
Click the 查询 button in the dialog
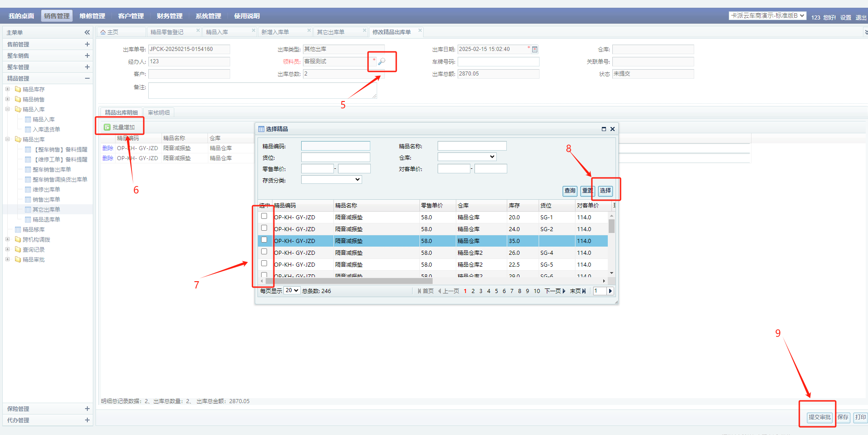570,191
